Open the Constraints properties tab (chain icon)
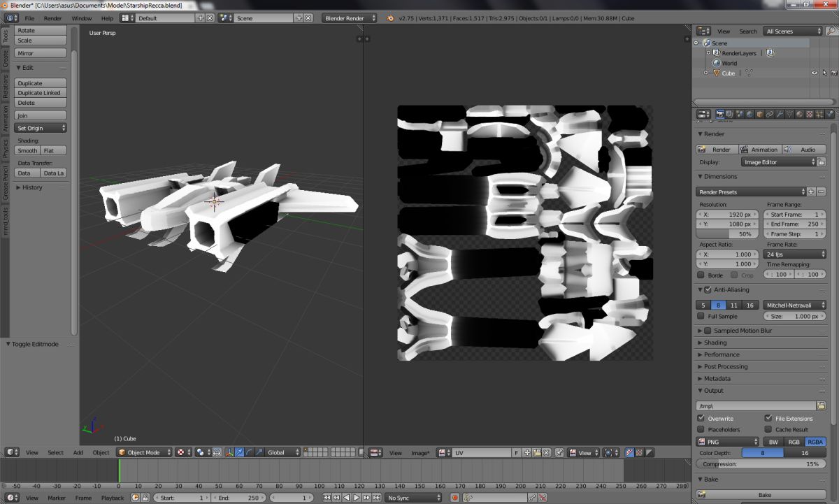Screen dimensions: 839x504 click(770, 114)
